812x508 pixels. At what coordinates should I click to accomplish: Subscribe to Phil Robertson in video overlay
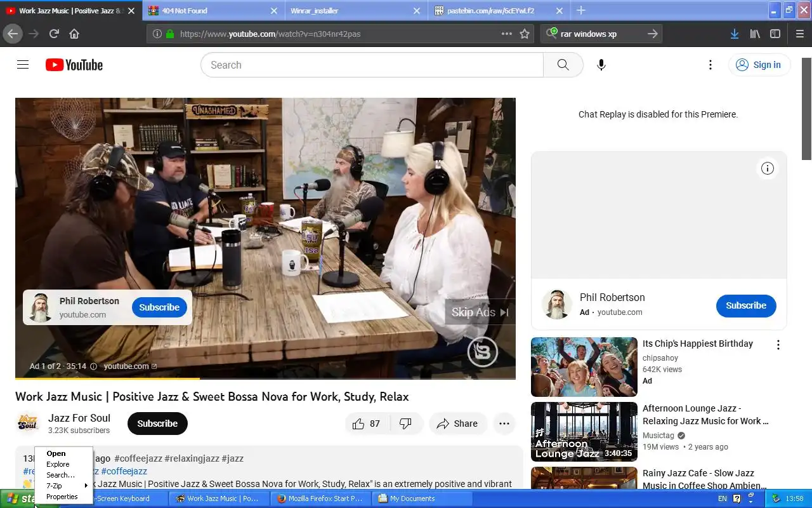(x=159, y=307)
